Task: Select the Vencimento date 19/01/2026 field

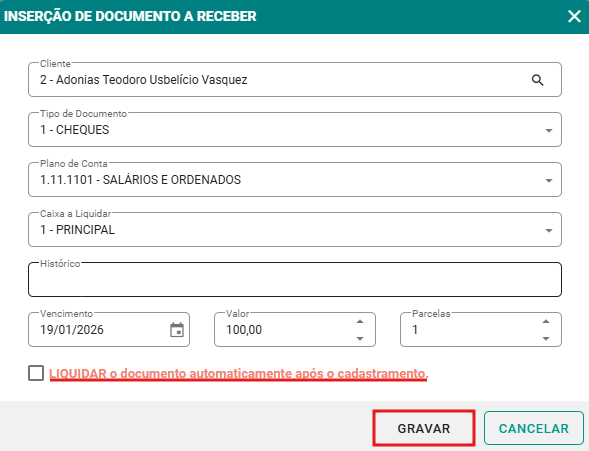Action: pos(109,329)
